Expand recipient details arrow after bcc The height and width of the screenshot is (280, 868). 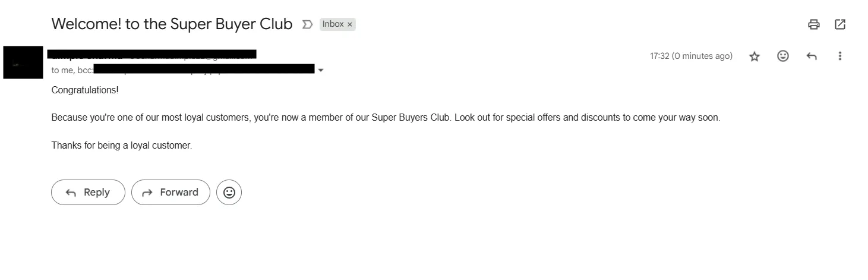pos(321,70)
